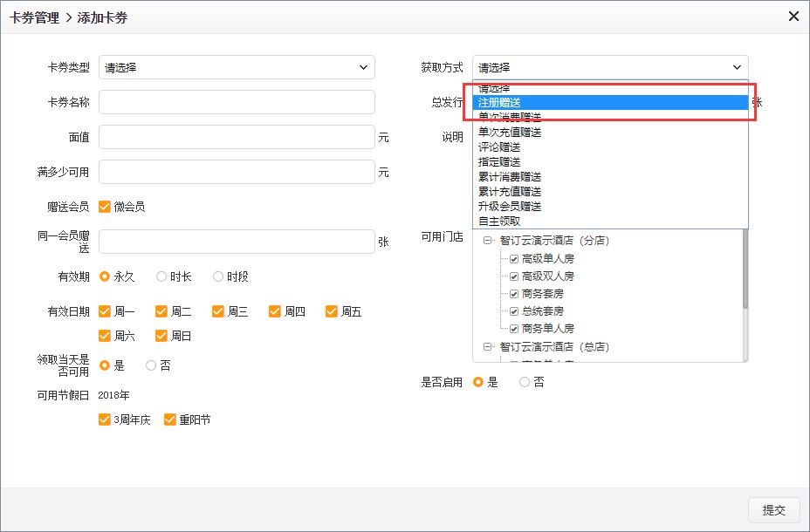The width and height of the screenshot is (810, 532).
Task: Set 领取当天是否可用 to 否
Action: [151, 365]
